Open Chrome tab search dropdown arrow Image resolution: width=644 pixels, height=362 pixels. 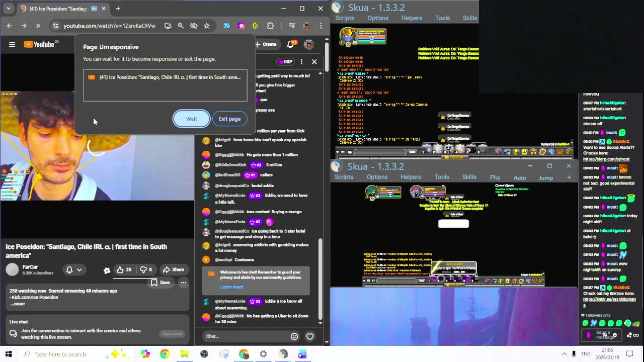(9, 9)
